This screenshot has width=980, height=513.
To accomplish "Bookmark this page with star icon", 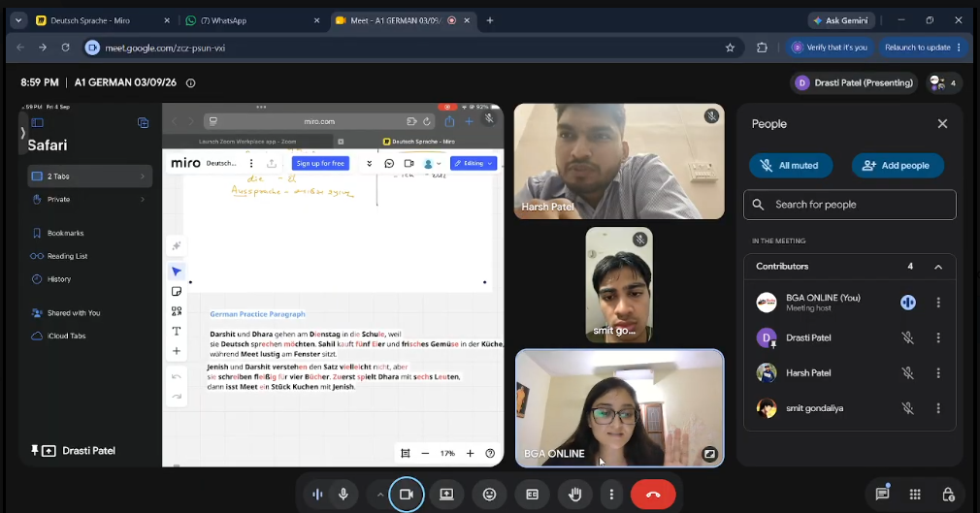I will [730, 48].
